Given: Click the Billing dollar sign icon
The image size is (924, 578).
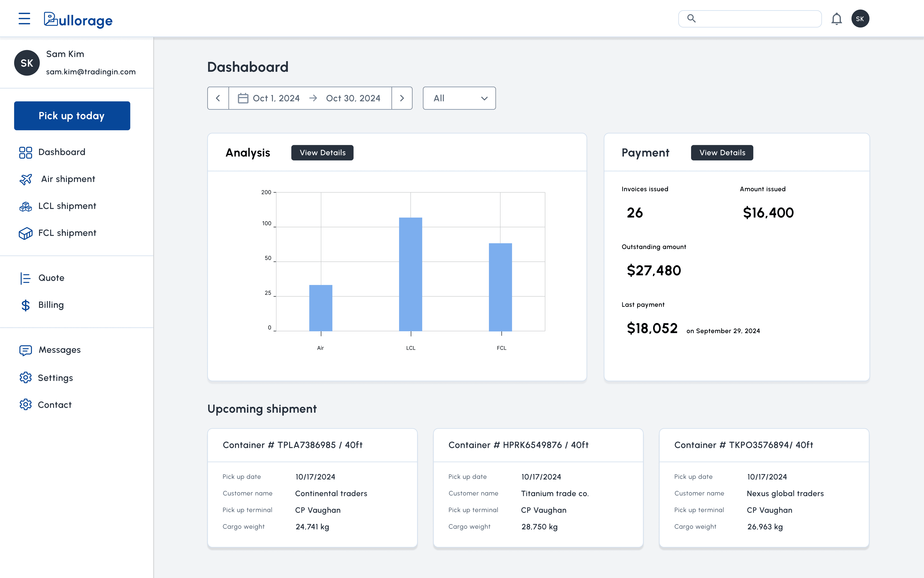Looking at the screenshot, I should pyautogui.click(x=26, y=305).
